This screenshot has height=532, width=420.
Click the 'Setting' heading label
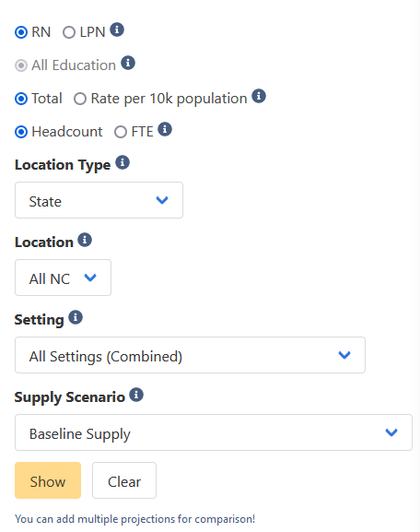coord(40,320)
